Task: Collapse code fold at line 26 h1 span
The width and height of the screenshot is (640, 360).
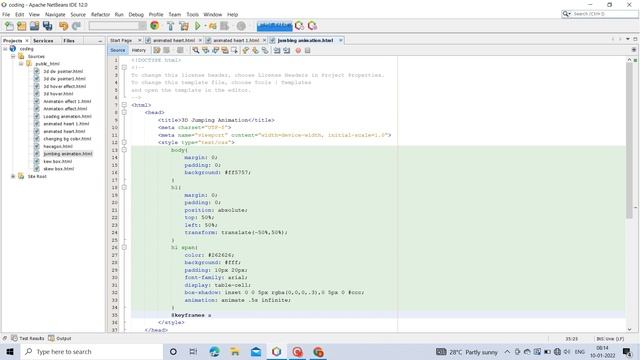Action: click(x=124, y=247)
